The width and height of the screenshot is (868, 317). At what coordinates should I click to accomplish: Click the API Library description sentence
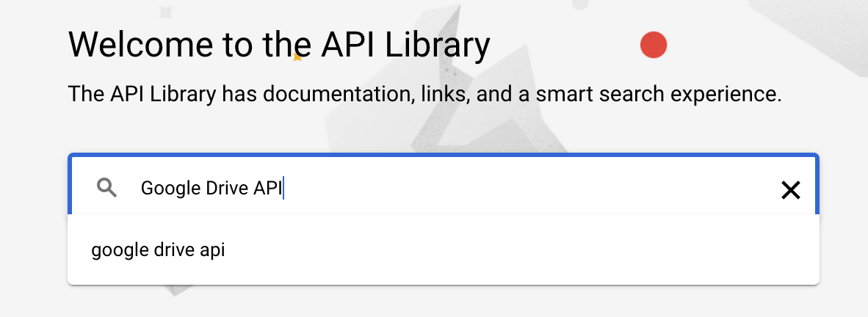click(424, 94)
